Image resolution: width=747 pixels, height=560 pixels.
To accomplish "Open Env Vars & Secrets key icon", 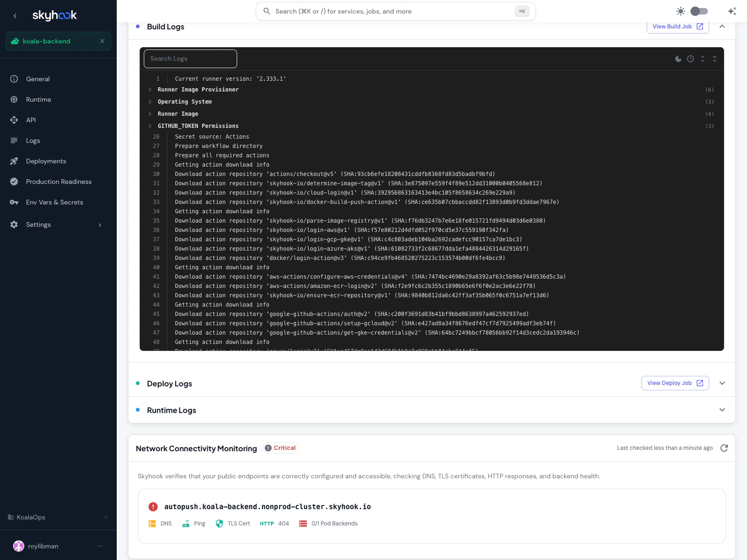I will (x=14, y=202).
